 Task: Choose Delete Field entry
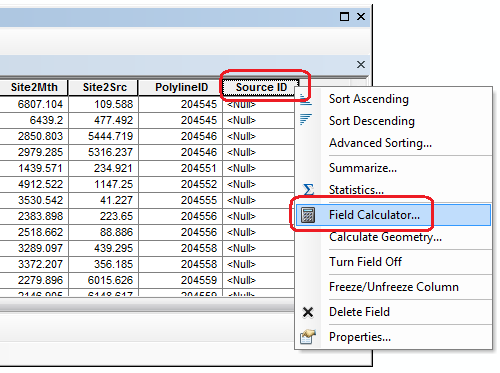click(x=359, y=312)
